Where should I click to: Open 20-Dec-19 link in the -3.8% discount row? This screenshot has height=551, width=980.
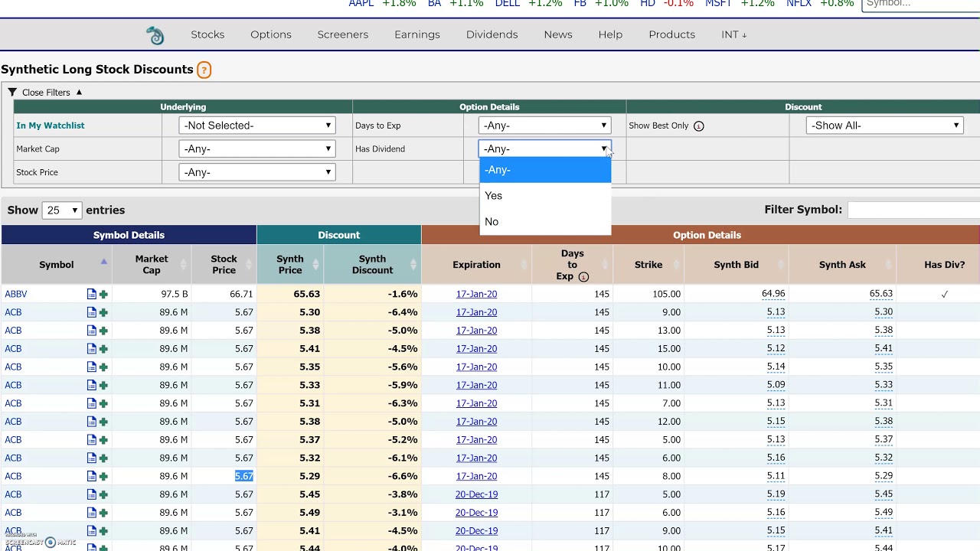click(x=476, y=494)
